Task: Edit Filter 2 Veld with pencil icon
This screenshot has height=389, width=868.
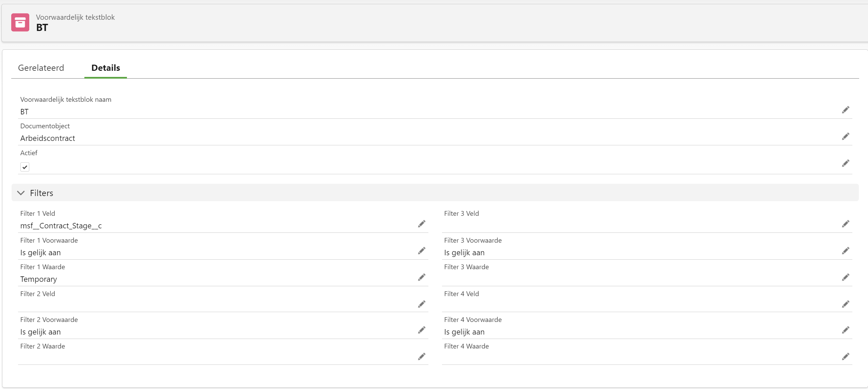Action: (x=422, y=304)
